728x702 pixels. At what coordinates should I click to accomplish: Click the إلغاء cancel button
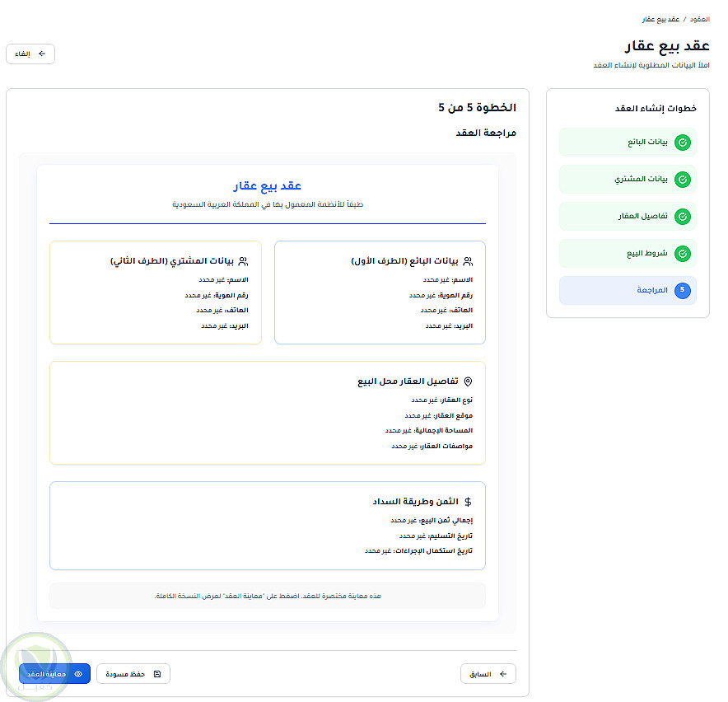[30, 54]
